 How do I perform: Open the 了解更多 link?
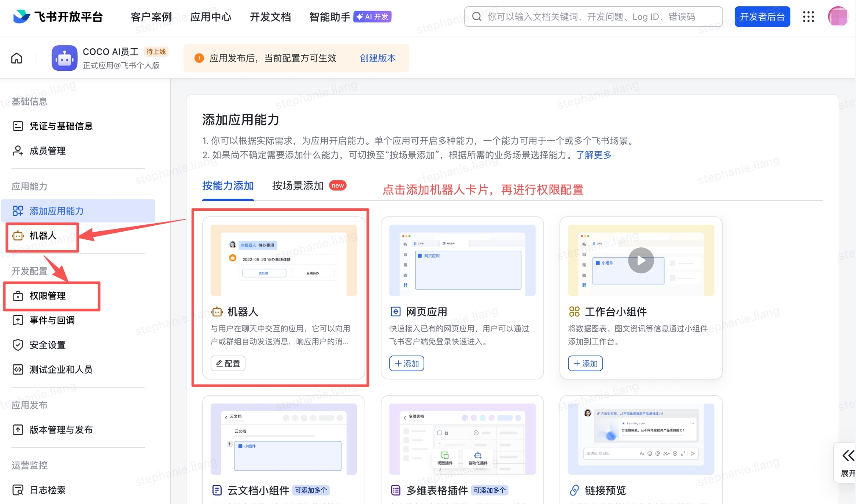coord(595,155)
